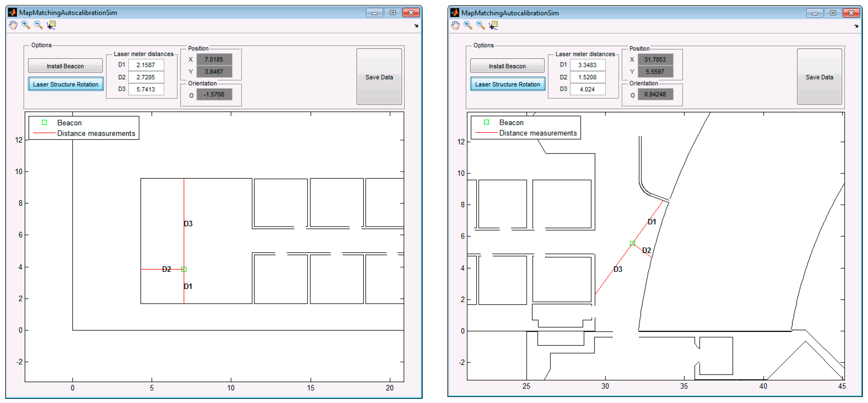The image size is (868, 403).
Task: Click Save Data button in right window
Action: 819,77
